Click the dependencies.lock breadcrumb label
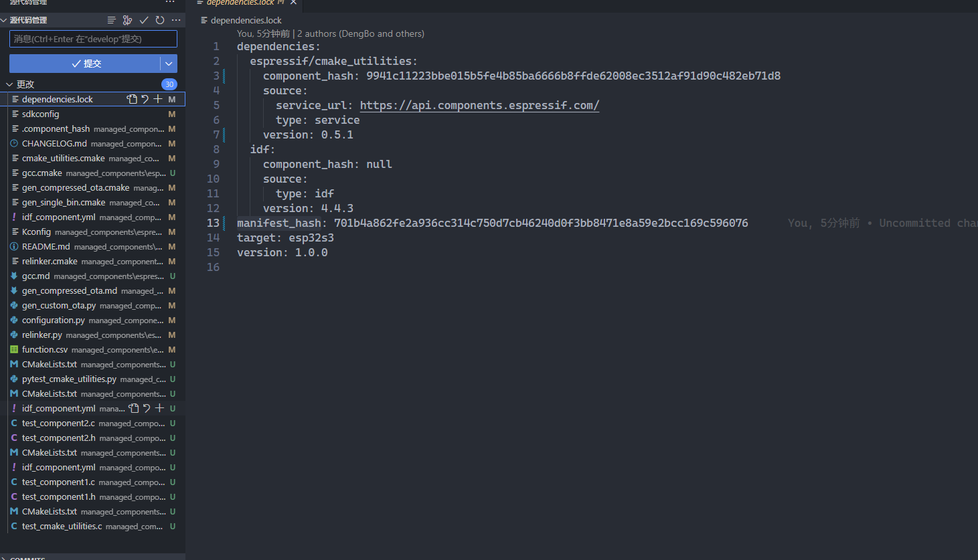 point(246,20)
